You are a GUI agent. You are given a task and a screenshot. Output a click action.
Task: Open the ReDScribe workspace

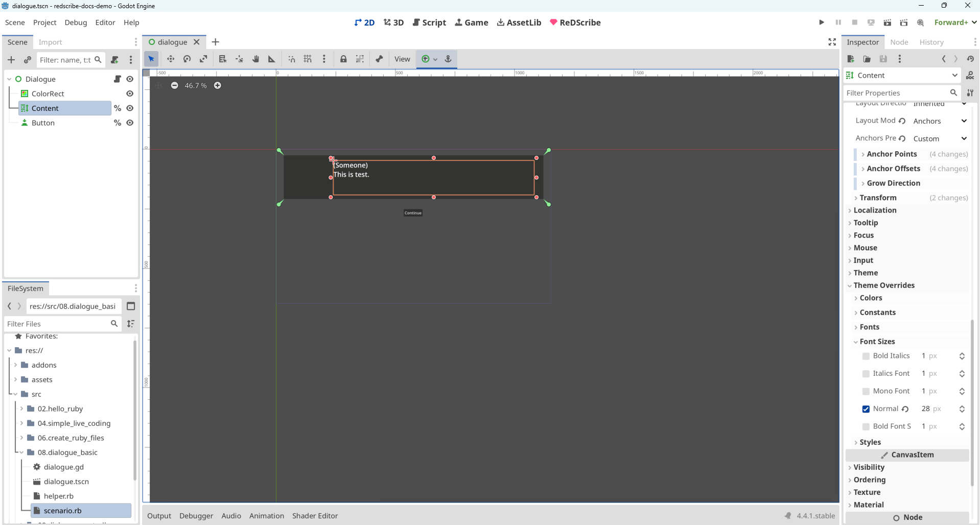575,22
